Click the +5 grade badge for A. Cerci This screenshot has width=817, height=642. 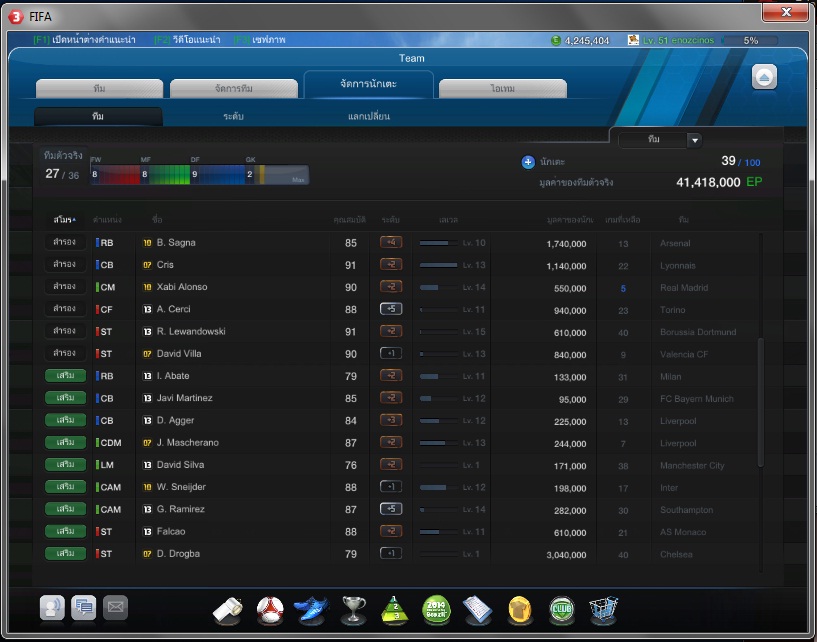(391, 309)
